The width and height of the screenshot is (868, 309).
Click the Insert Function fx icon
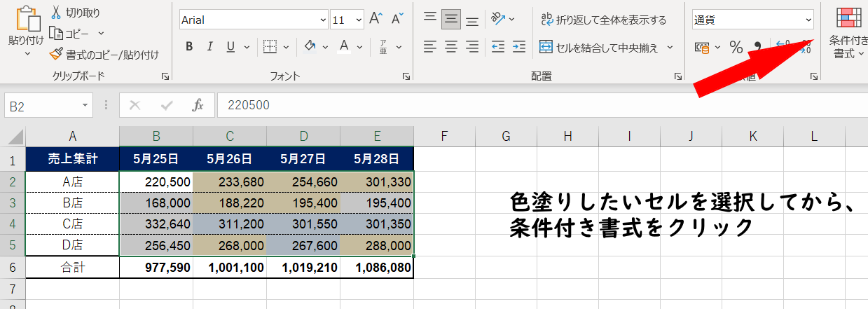(198, 105)
